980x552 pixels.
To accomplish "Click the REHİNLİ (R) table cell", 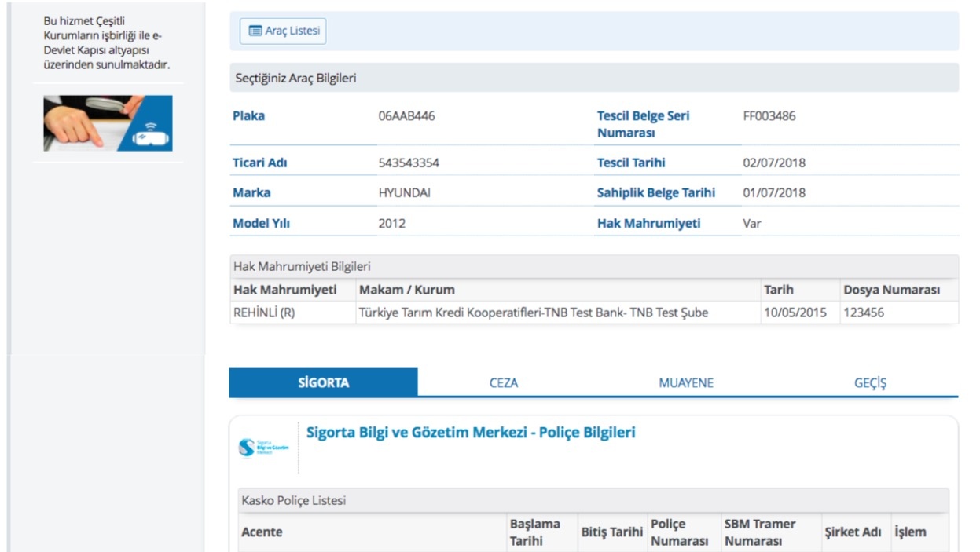I will click(264, 313).
